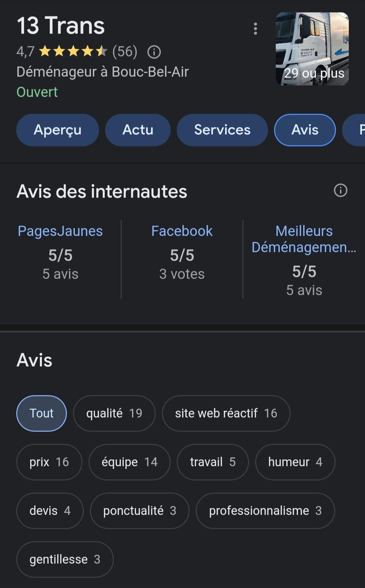
Task: Tap the info icon beside Avis des internautes
Action: coord(340,190)
